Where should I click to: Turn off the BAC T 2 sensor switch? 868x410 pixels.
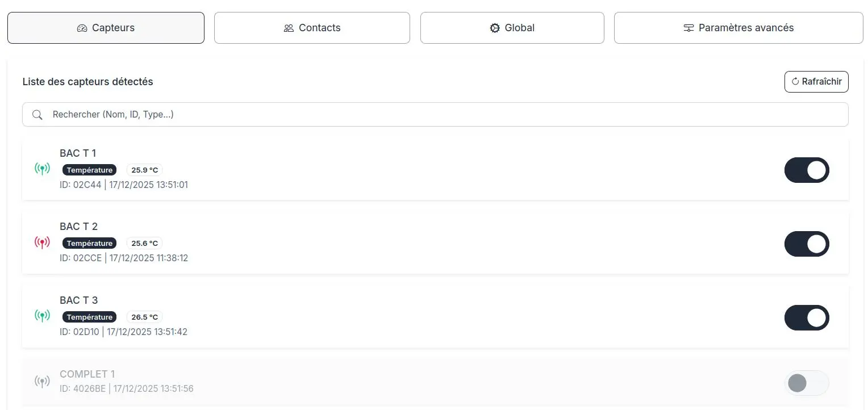point(807,244)
